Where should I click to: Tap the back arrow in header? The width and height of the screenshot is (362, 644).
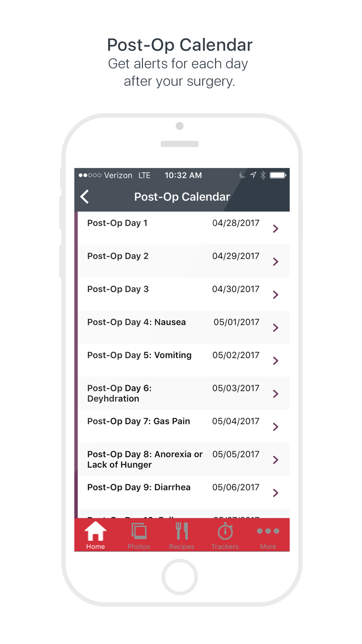click(x=85, y=197)
